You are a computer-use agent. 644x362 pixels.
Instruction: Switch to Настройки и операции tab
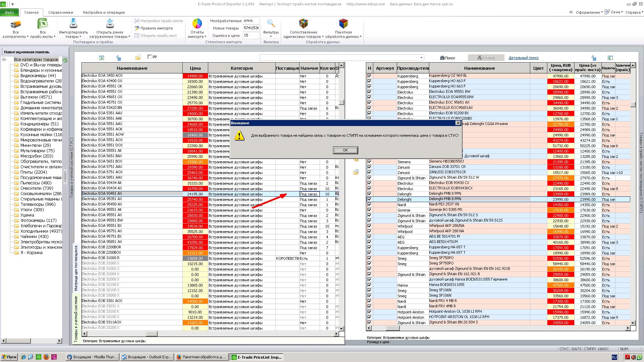click(x=104, y=12)
